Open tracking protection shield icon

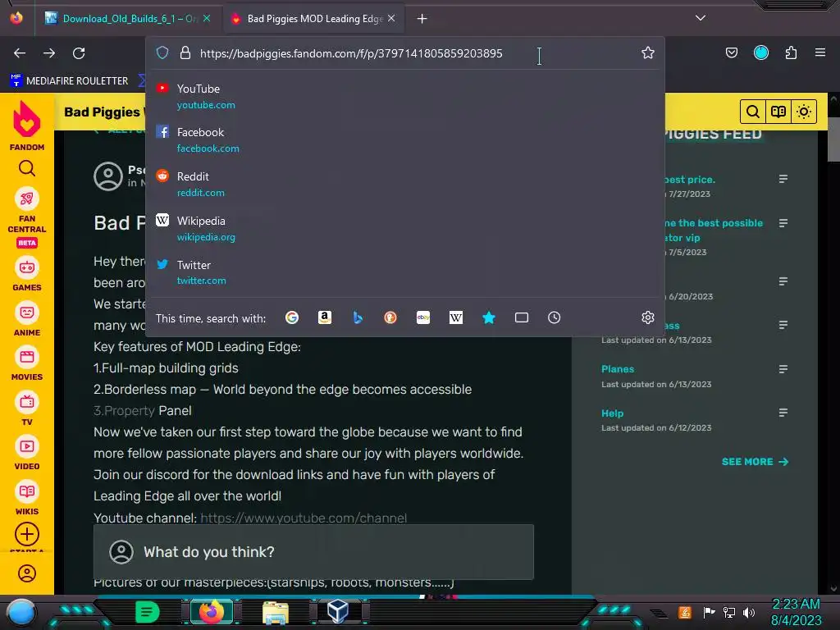tap(162, 52)
